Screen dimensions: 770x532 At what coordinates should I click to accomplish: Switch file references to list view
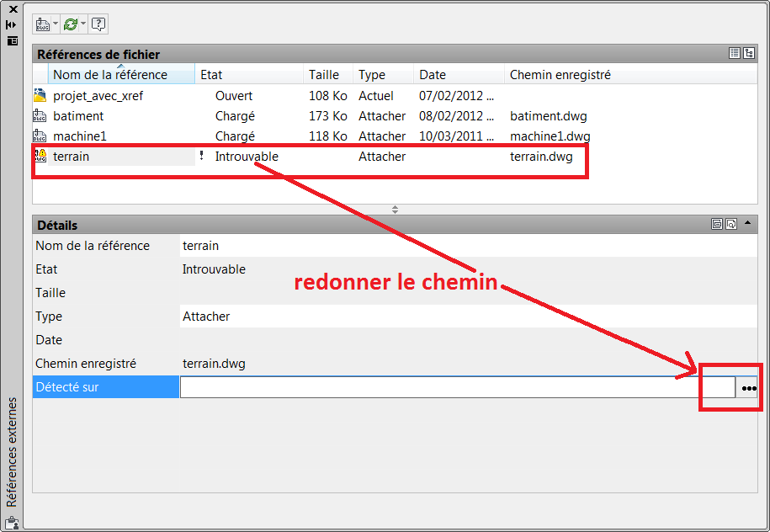pos(735,54)
